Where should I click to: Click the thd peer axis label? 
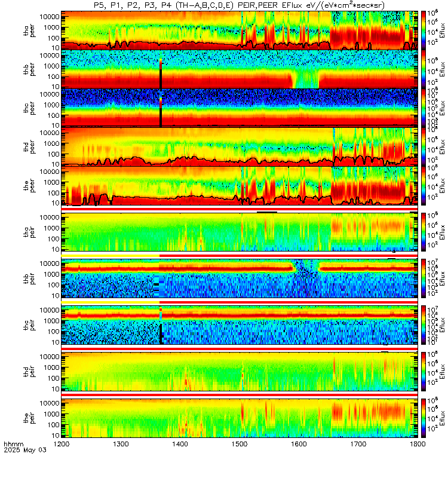29,146
